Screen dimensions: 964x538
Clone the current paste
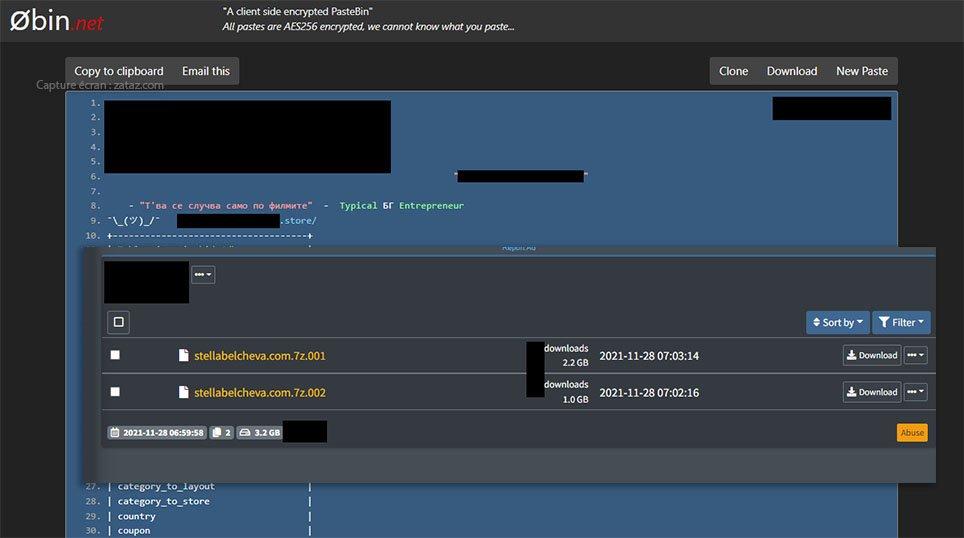(733, 71)
